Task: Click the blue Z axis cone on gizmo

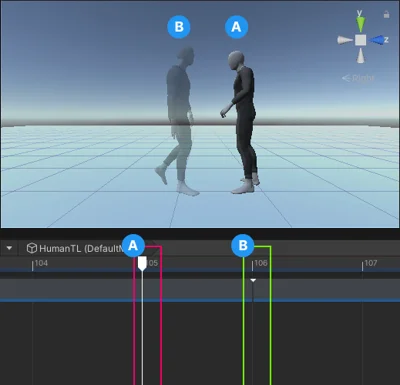Action: click(x=376, y=40)
